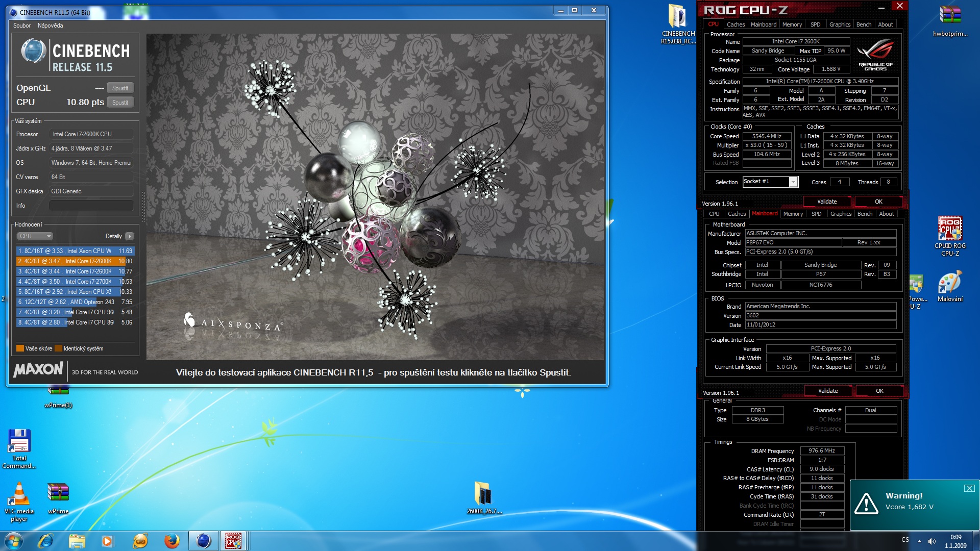Open Bench tab in top CPU-Z window
The width and height of the screenshot is (980, 551).
(864, 24)
